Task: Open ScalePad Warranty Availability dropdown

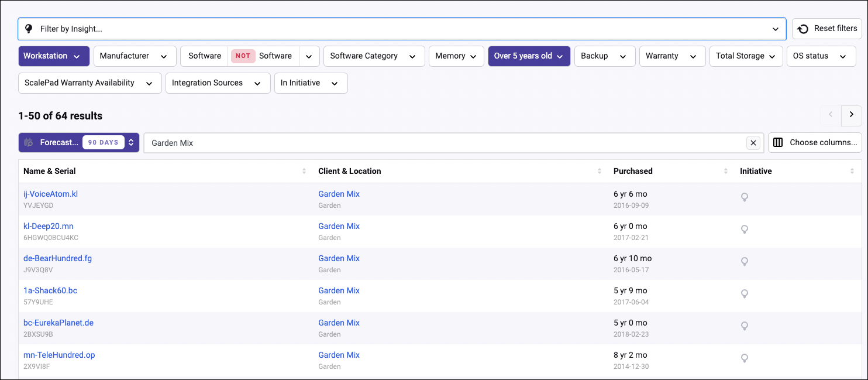Action: (x=90, y=83)
